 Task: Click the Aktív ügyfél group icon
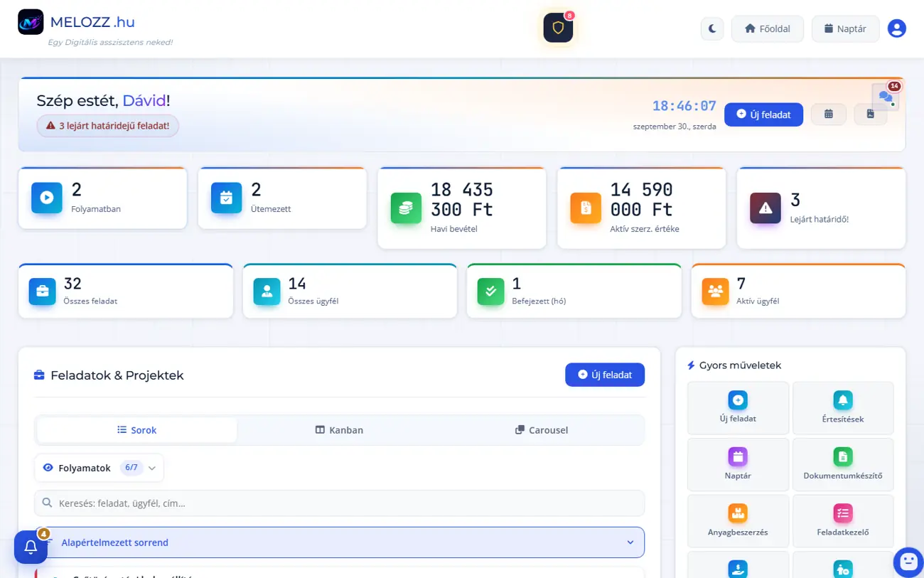pos(715,291)
